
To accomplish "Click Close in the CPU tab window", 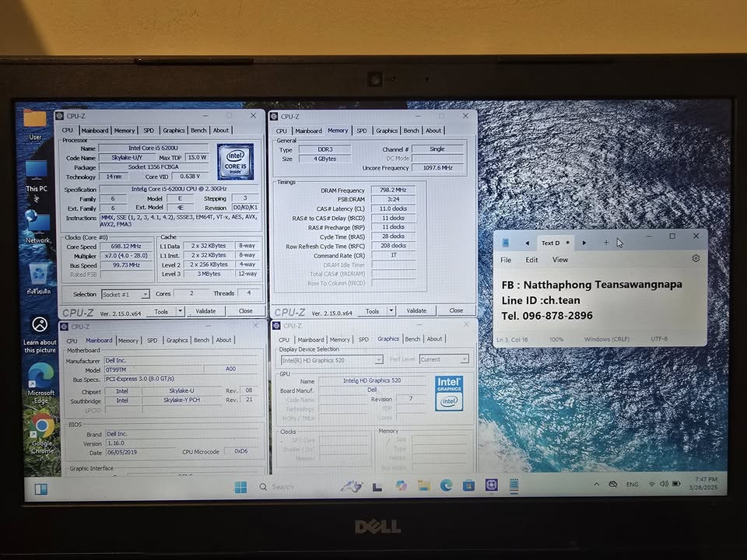I will click(x=245, y=310).
